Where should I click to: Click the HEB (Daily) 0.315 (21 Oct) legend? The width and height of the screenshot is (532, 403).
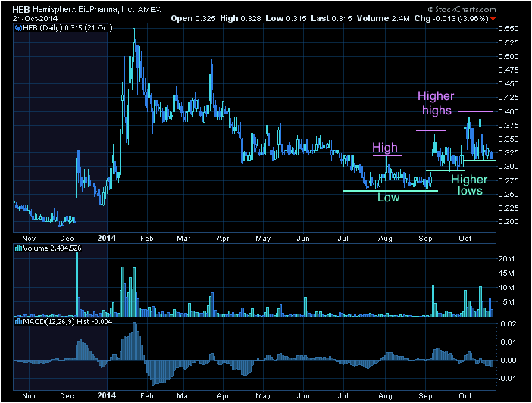pos(67,28)
